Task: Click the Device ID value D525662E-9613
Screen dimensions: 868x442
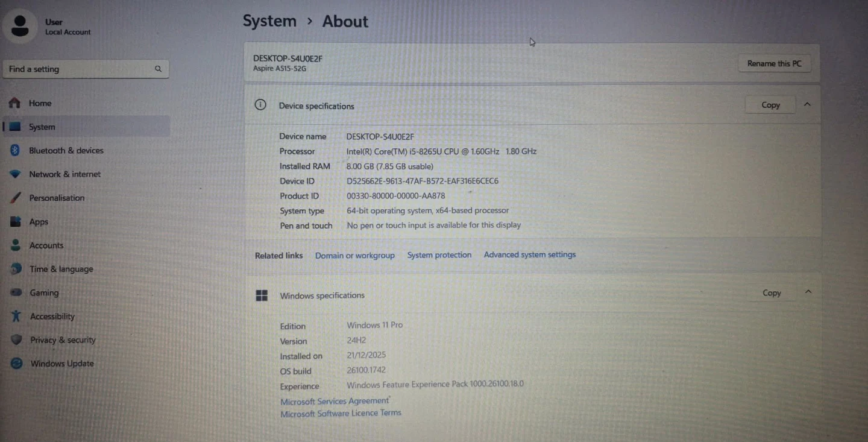Action: point(423,181)
